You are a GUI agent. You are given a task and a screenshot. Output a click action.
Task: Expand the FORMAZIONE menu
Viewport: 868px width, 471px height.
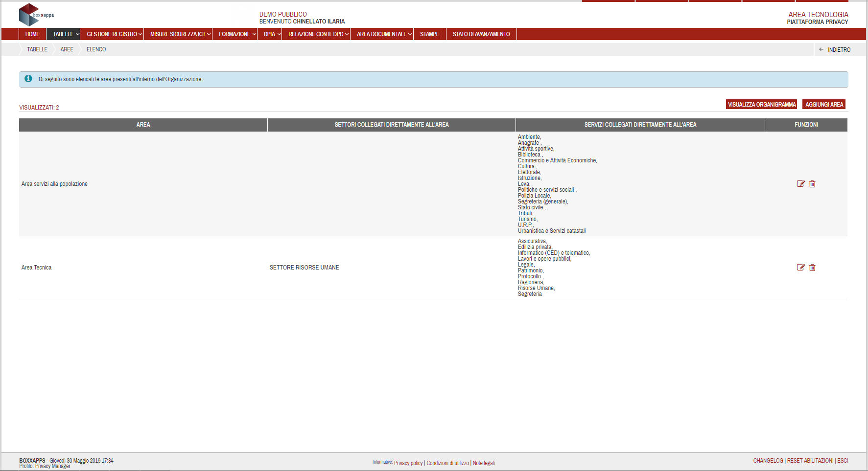235,34
